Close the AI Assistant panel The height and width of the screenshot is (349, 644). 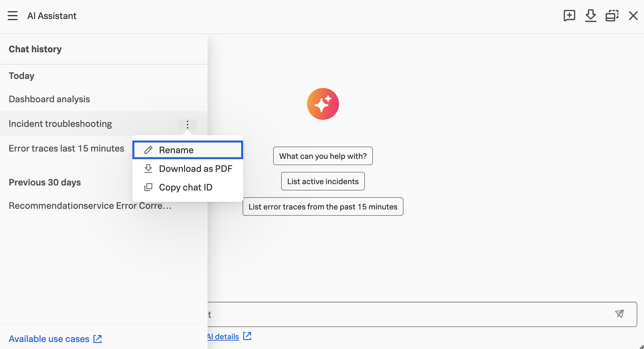click(x=633, y=16)
